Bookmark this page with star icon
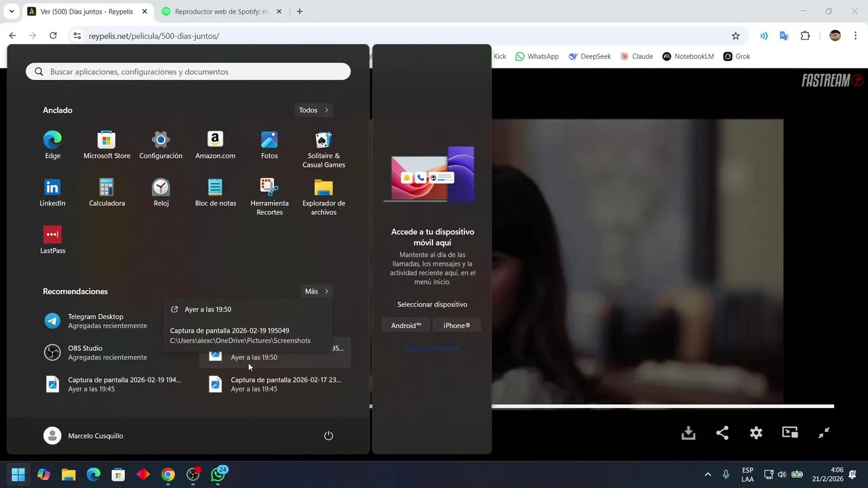This screenshot has height=488, width=868. (x=736, y=36)
